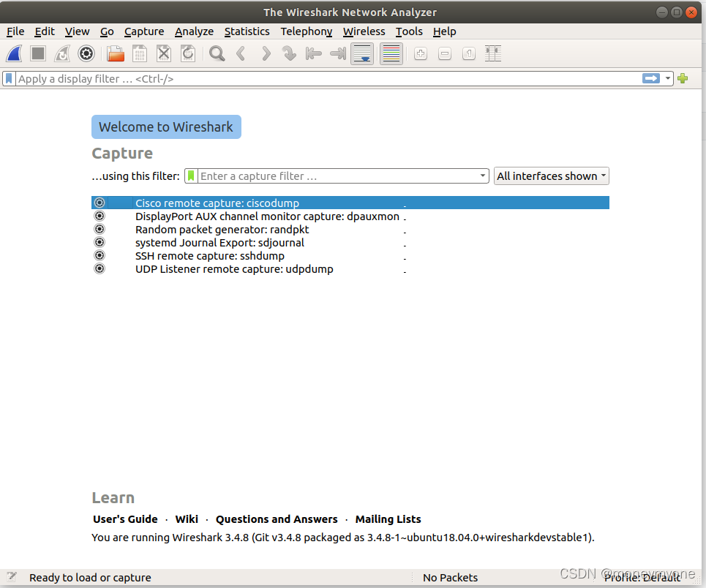
Task: Open the Go menu
Action: (x=107, y=31)
